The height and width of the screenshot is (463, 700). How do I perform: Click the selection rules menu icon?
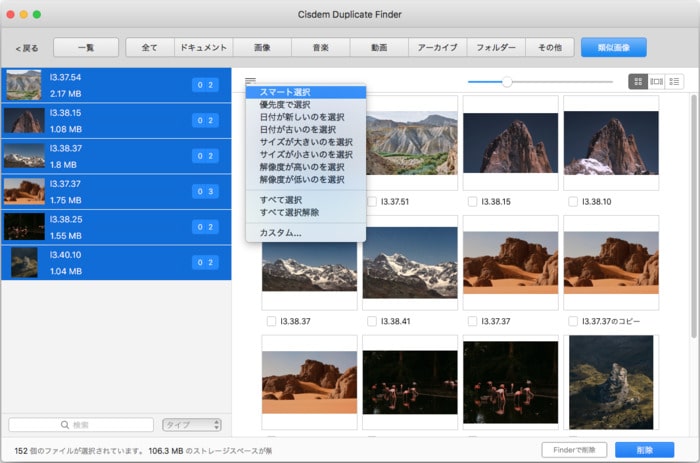point(250,82)
